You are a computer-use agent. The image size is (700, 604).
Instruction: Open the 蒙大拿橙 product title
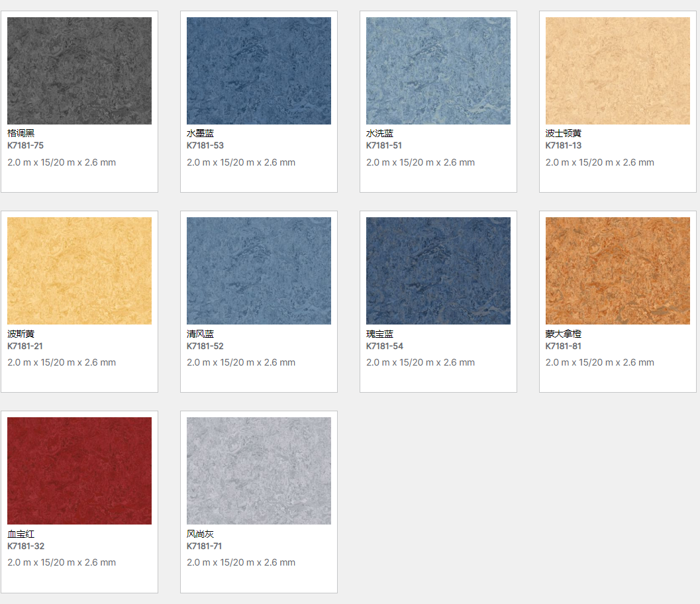564,334
